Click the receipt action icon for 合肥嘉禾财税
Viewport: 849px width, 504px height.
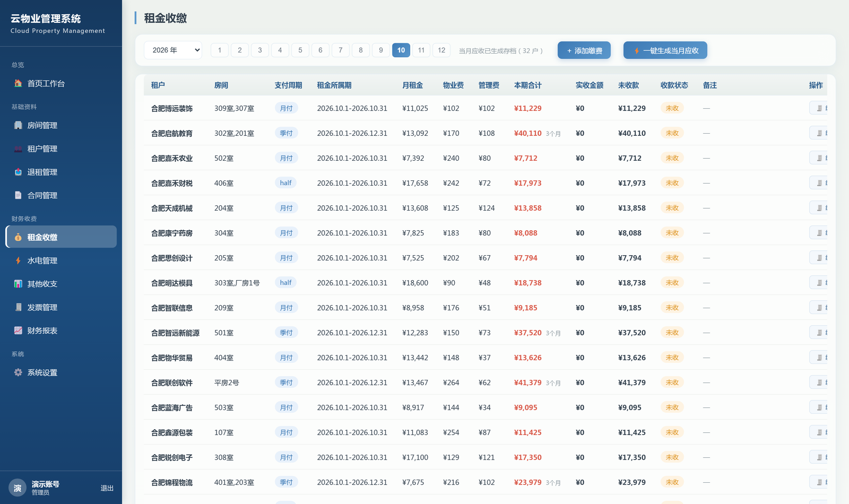pos(819,183)
